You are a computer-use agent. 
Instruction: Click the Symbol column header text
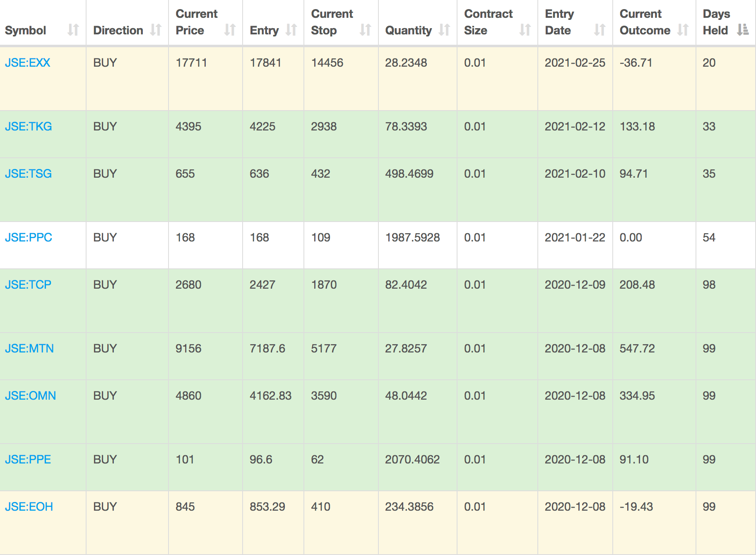[25, 30]
